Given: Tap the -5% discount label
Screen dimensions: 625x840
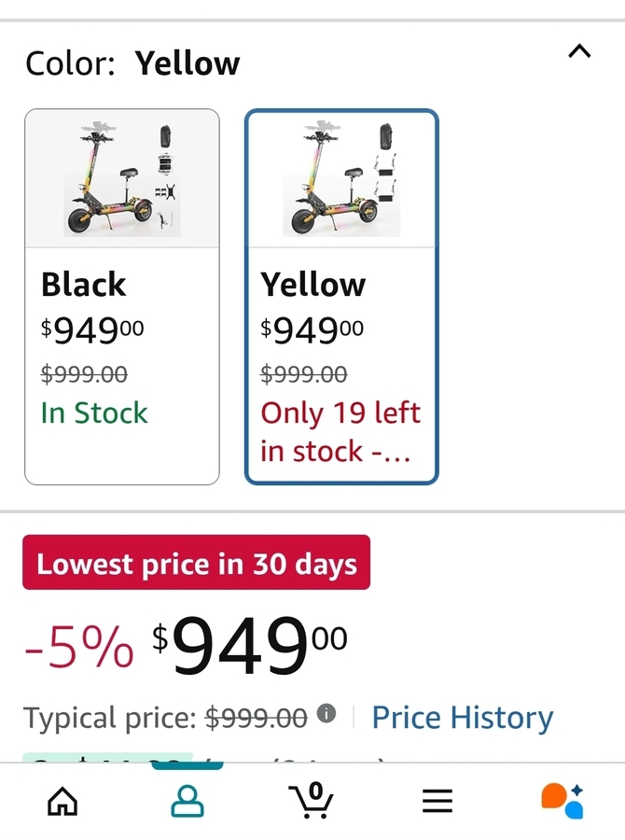Looking at the screenshot, I should click(x=79, y=648).
